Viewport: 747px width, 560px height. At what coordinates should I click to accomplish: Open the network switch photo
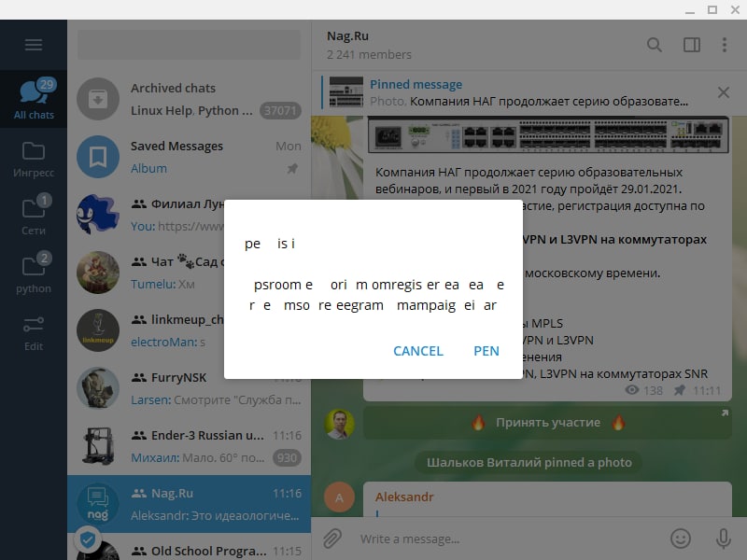(x=548, y=134)
